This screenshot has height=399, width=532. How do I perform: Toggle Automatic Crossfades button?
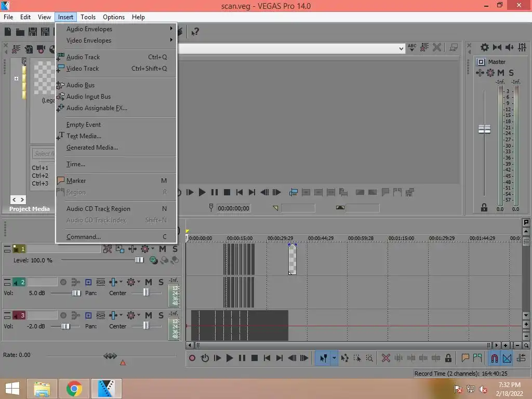click(507, 358)
